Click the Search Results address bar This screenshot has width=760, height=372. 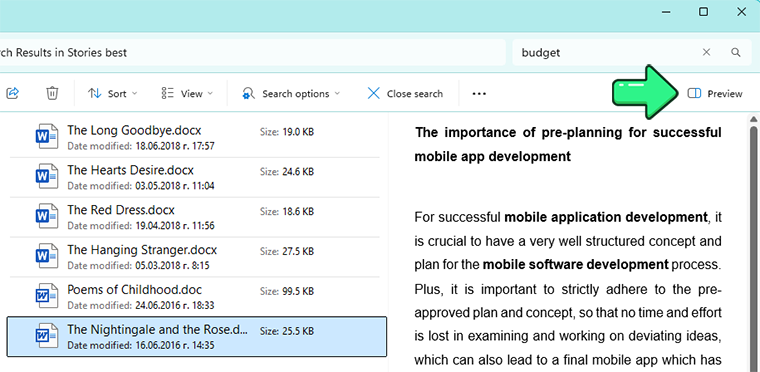tap(252, 52)
